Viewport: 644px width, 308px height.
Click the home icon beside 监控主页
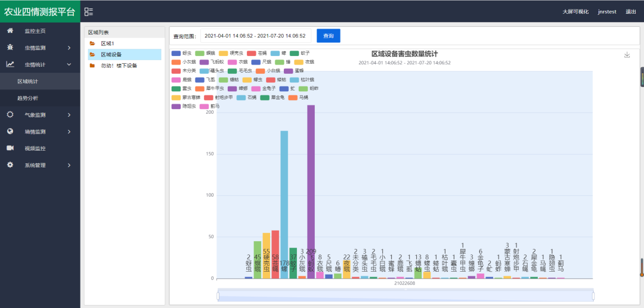click(10, 31)
